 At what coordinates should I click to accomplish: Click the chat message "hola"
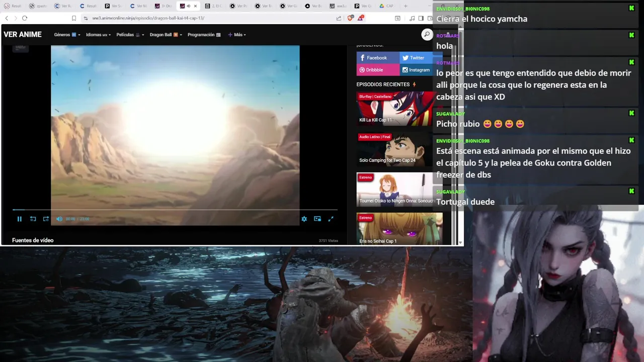(x=444, y=46)
